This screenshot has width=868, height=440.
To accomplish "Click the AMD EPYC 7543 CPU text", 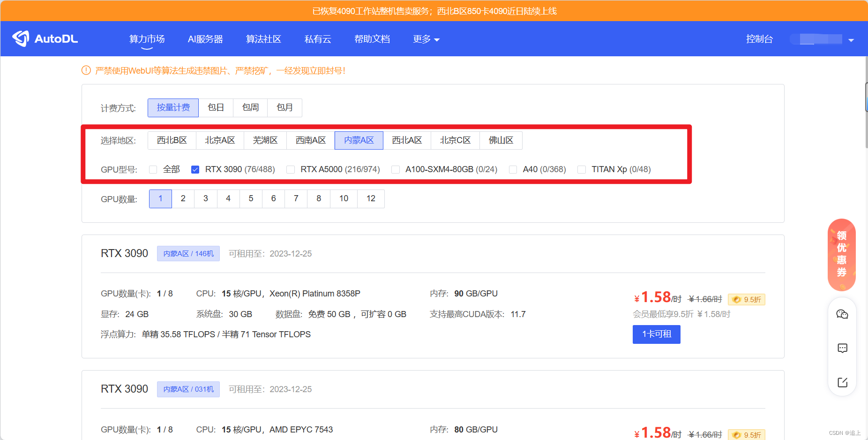I will [x=301, y=429].
